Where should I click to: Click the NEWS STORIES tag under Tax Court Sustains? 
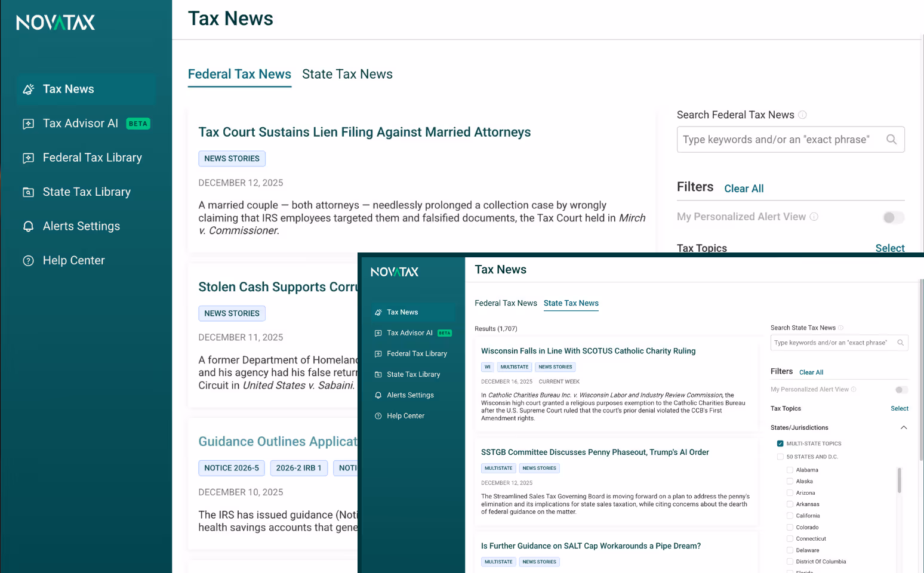(x=232, y=159)
